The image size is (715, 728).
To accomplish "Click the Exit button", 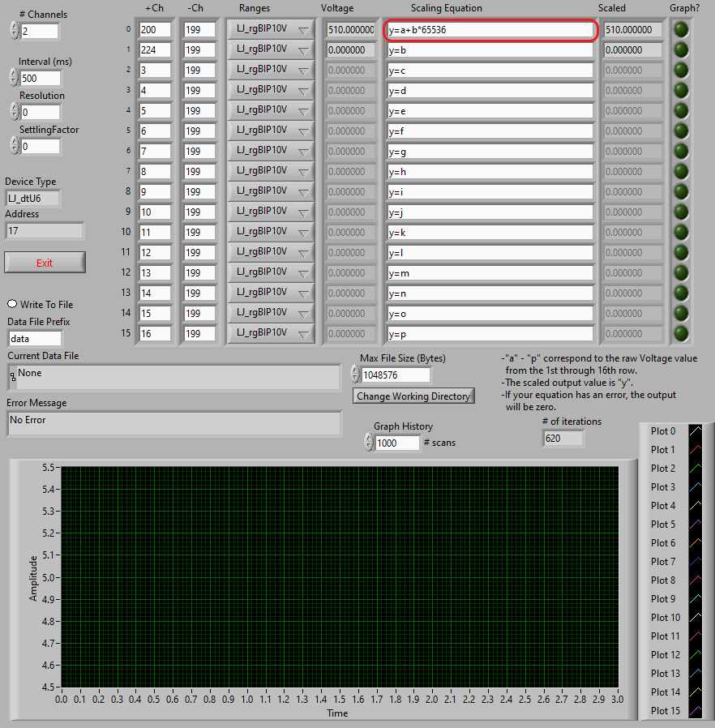I will click(x=45, y=262).
